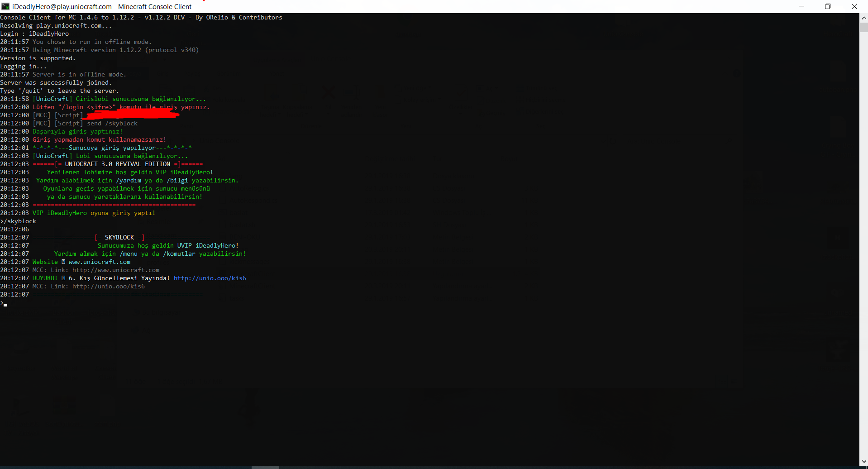Click the scrollbar down arrow

click(x=863, y=462)
